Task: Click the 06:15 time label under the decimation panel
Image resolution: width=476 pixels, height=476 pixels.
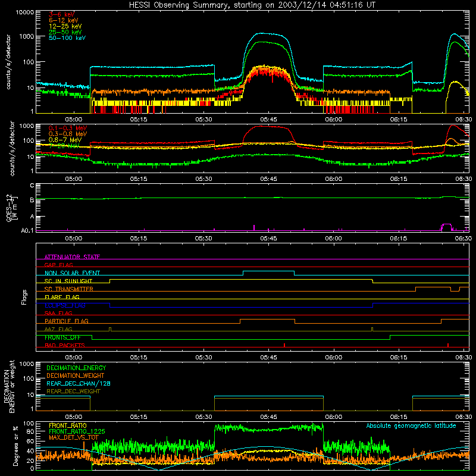Action: click(398, 417)
